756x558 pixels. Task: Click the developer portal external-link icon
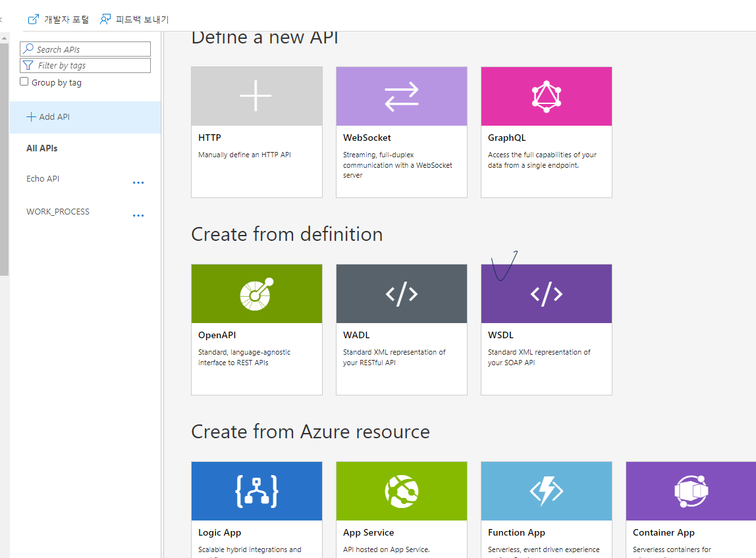tap(34, 19)
